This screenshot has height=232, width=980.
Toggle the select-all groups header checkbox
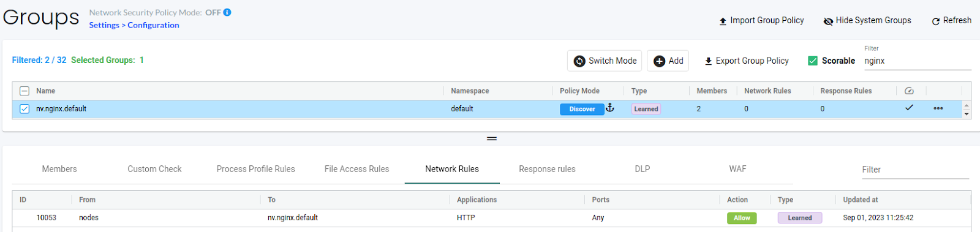tap(24, 91)
